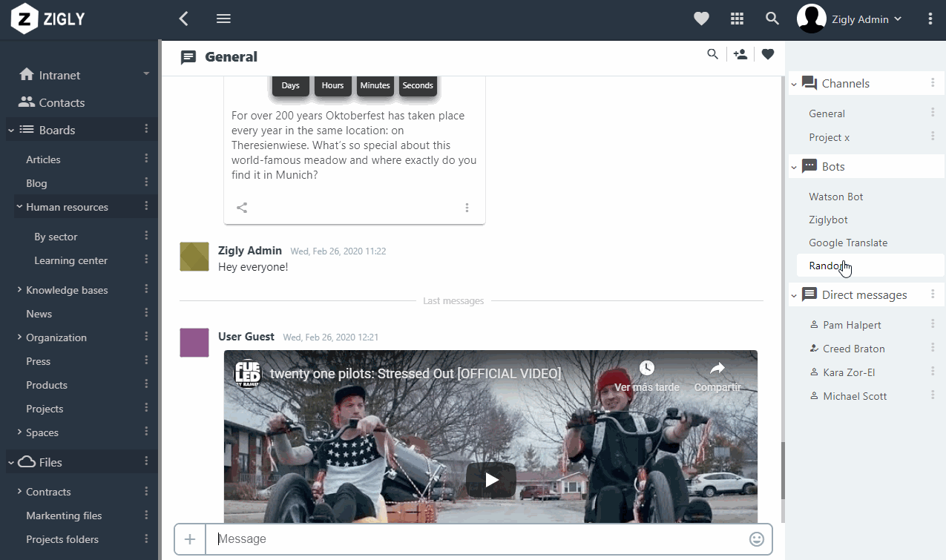Favorite the General channel with heart
946x560 pixels.
point(768,54)
